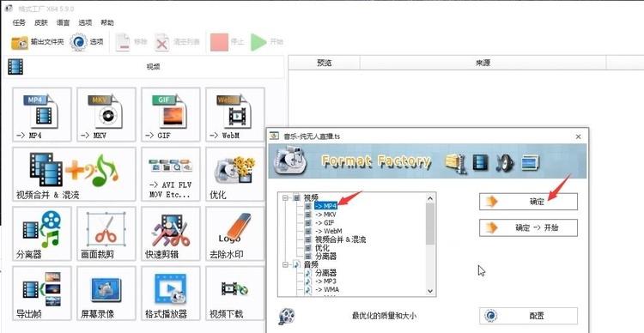644x333 pixels.
Task: Click the 移除 toolbar button
Action: [131, 42]
